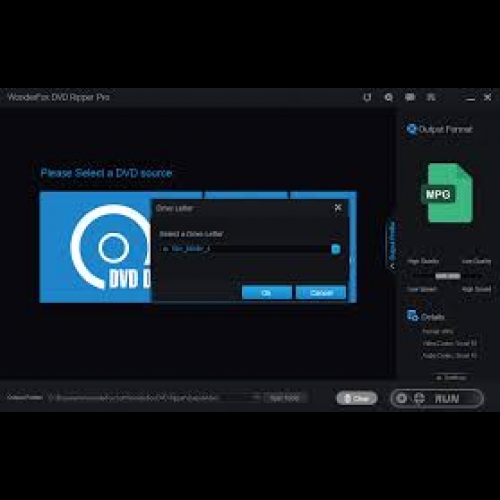Select the DVD Disc source tile
This screenshot has width=500, height=500.
coord(96,247)
